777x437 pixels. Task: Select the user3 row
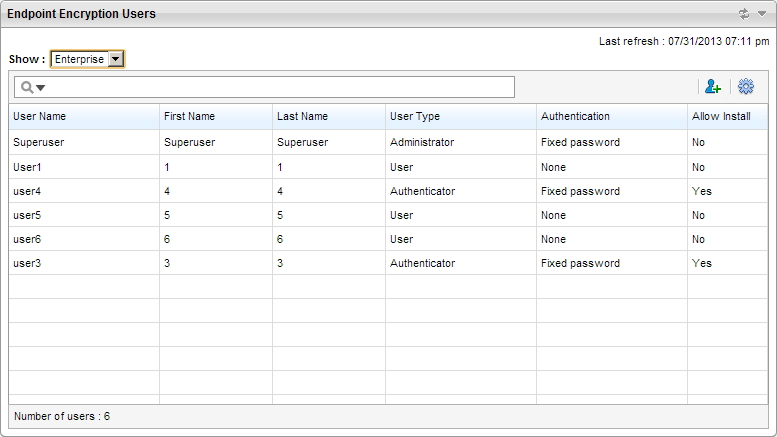27,263
